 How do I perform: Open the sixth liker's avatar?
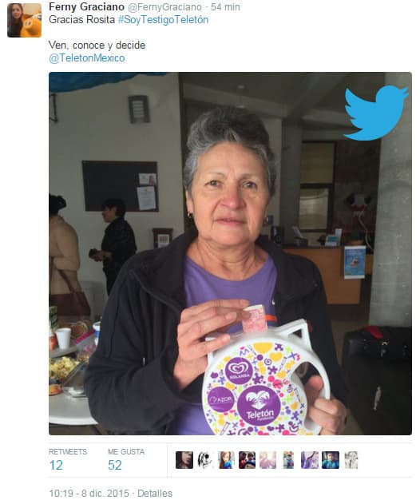pyautogui.click(x=288, y=460)
